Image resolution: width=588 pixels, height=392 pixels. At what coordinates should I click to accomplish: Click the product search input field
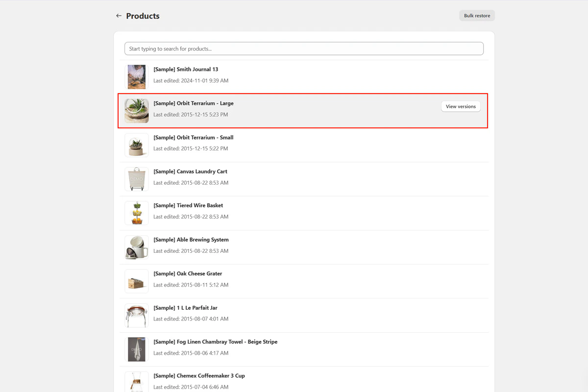(303, 49)
